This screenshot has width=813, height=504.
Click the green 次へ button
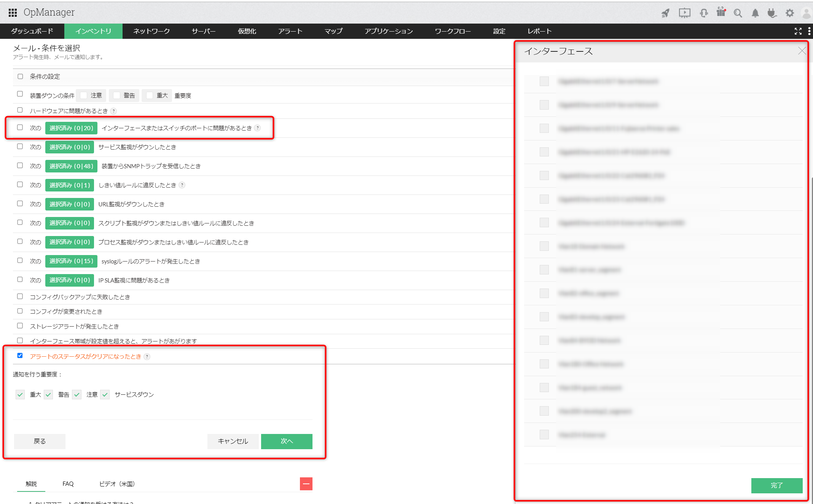click(x=287, y=441)
